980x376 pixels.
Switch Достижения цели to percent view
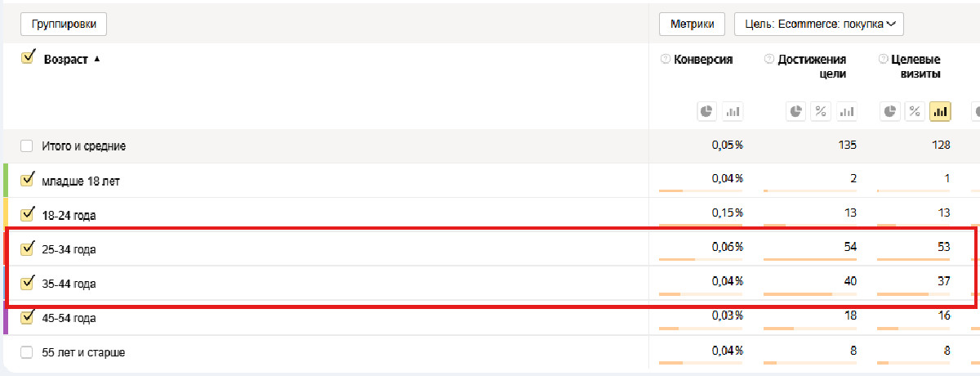click(821, 111)
